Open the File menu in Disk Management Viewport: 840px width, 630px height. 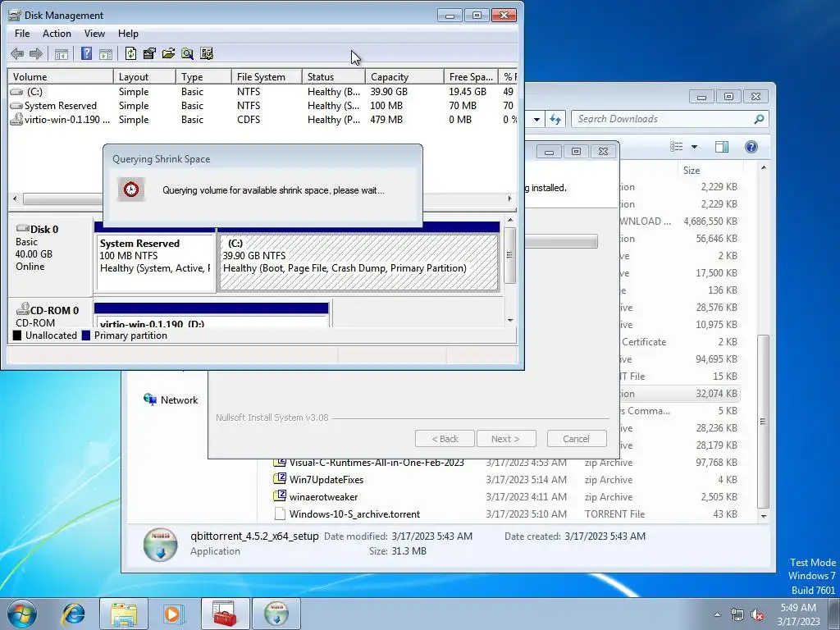pyautogui.click(x=22, y=33)
